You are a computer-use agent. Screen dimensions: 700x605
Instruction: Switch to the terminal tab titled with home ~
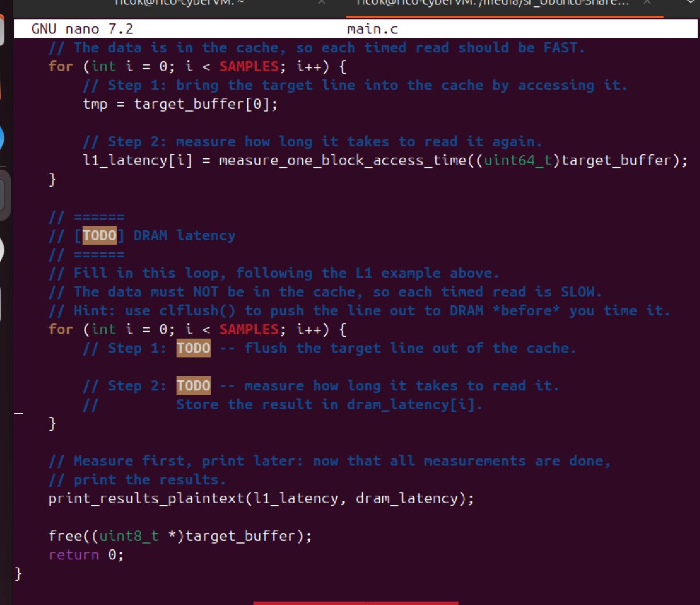[179, 3]
